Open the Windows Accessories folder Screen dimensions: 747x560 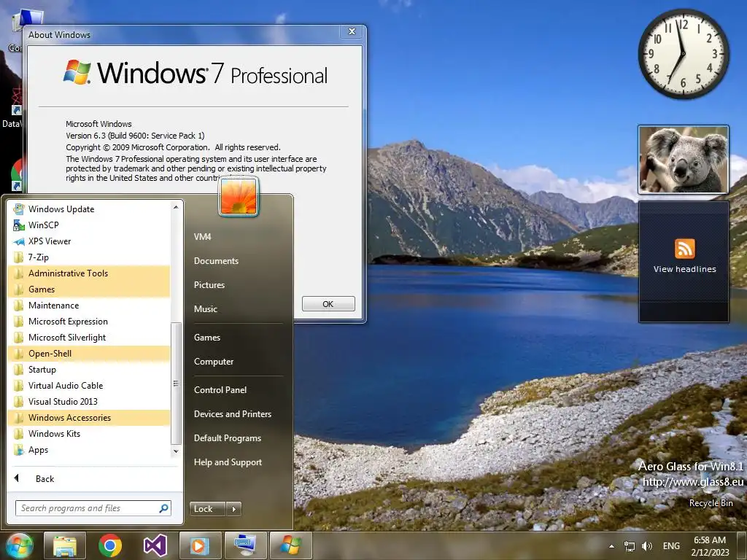point(88,418)
